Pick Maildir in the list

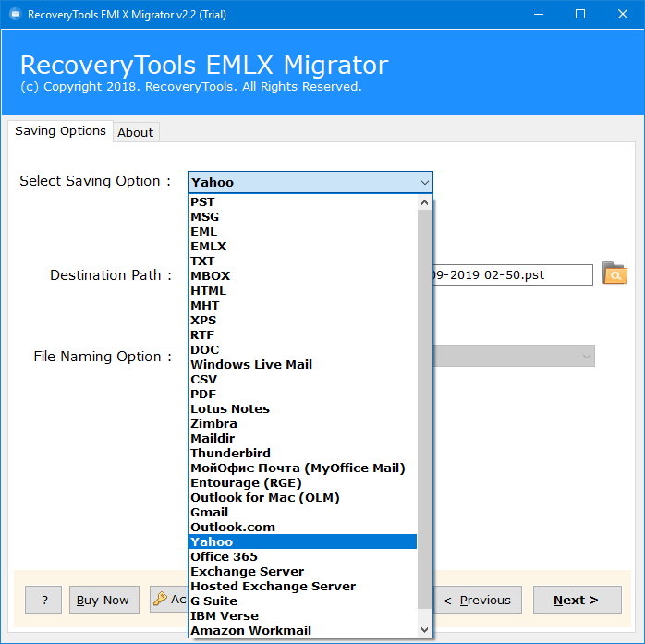(x=302, y=439)
